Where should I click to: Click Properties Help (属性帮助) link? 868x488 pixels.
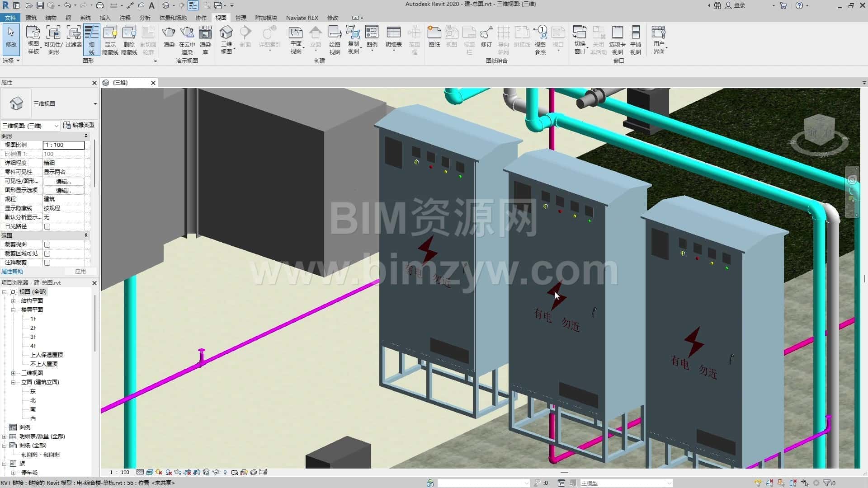(x=12, y=272)
